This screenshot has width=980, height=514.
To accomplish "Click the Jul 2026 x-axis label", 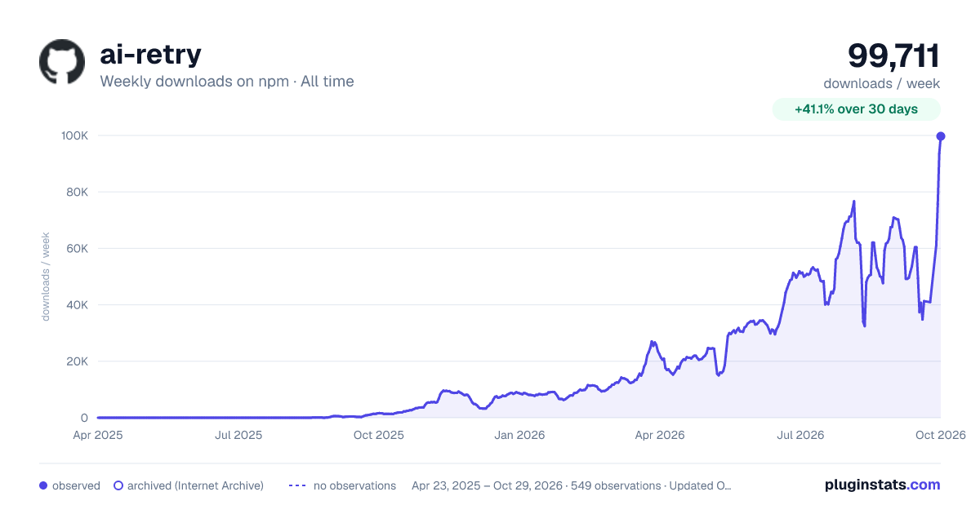I will click(x=800, y=435).
